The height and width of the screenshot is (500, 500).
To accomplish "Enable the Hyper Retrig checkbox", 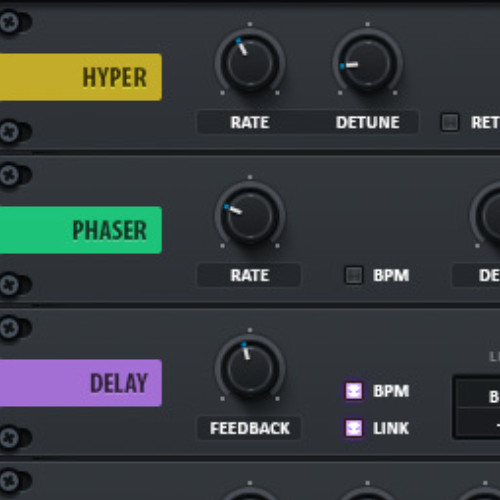I will coord(450,122).
